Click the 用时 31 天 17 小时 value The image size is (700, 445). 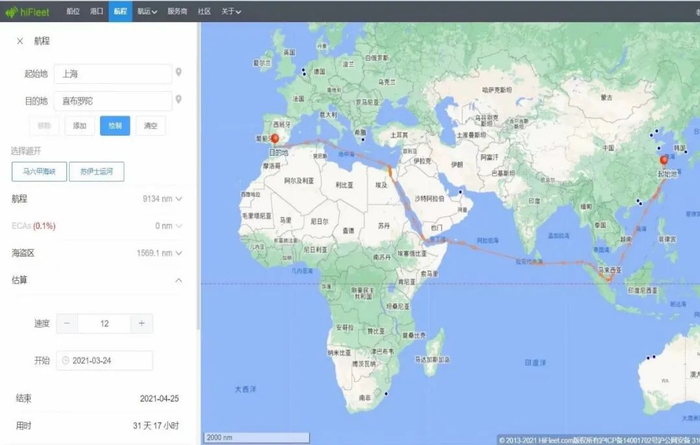point(156,426)
